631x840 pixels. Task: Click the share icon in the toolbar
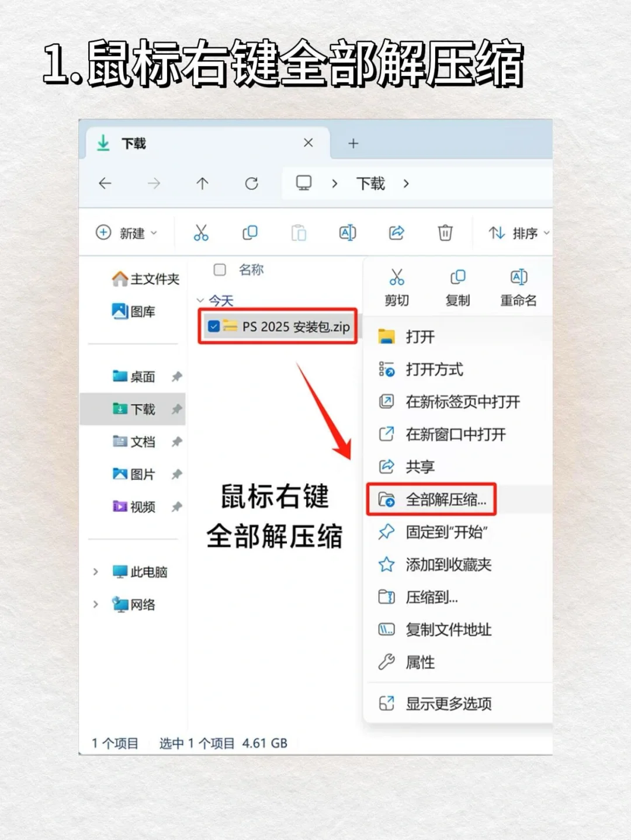(x=396, y=232)
